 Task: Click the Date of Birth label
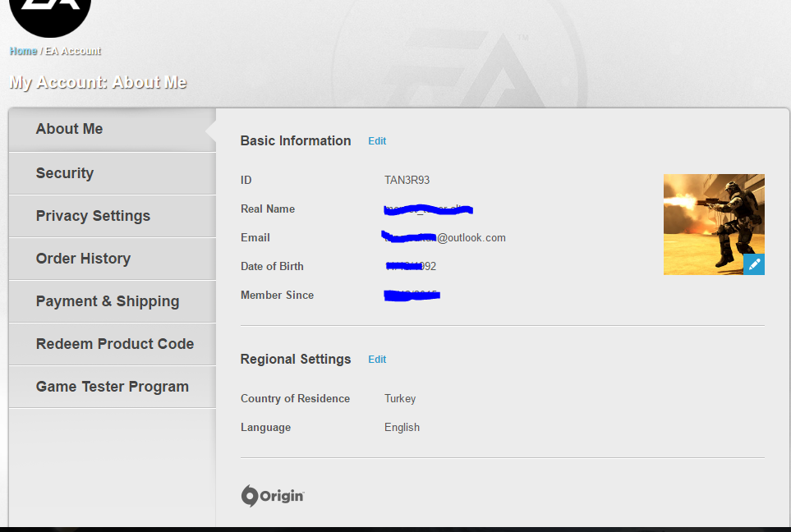272,266
